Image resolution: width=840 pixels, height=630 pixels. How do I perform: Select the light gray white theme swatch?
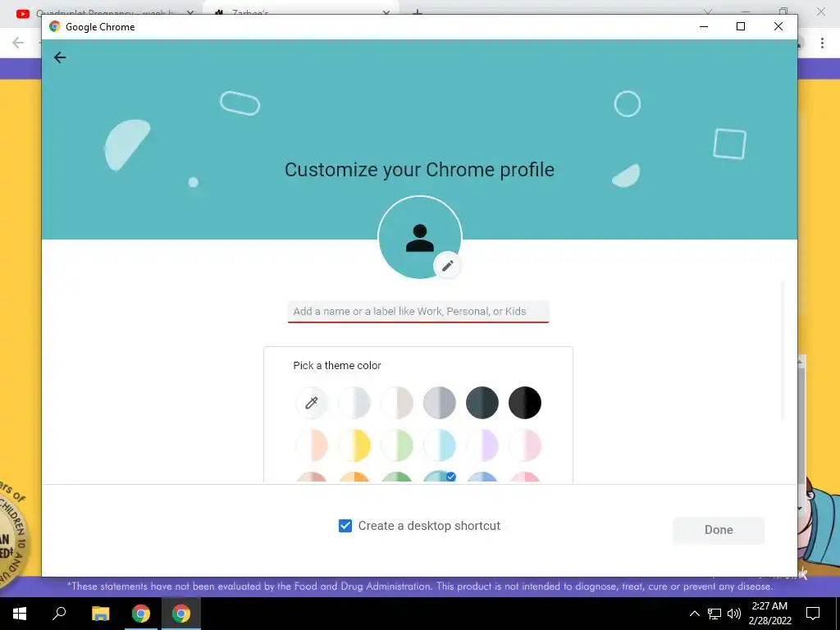click(x=354, y=403)
